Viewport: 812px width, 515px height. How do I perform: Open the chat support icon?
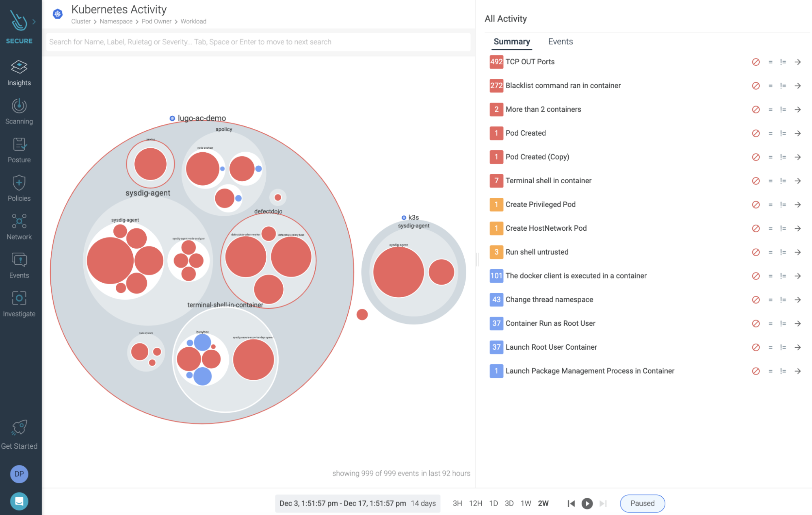(x=19, y=501)
